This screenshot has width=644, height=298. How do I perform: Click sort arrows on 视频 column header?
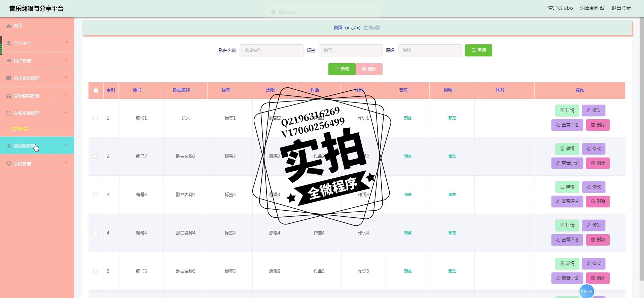(456, 90)
